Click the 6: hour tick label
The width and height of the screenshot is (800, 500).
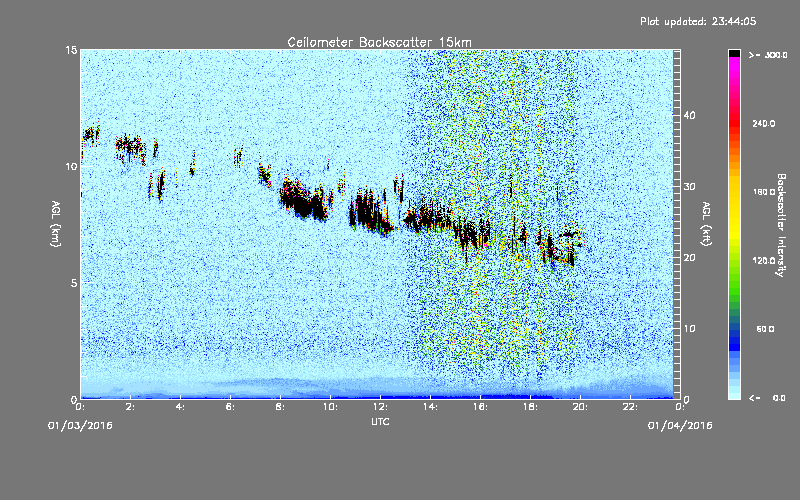pos(231,407)
